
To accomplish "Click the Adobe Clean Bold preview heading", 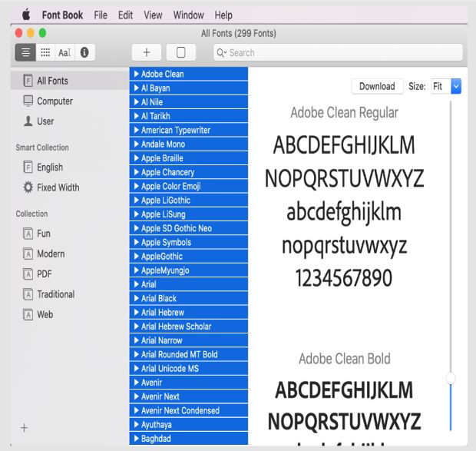I will (345, 359).
